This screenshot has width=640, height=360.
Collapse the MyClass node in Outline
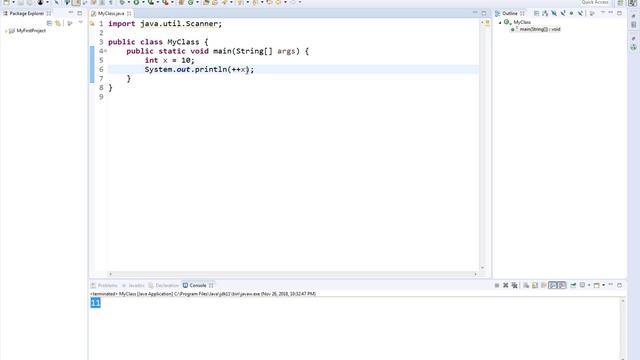[500, 22]
